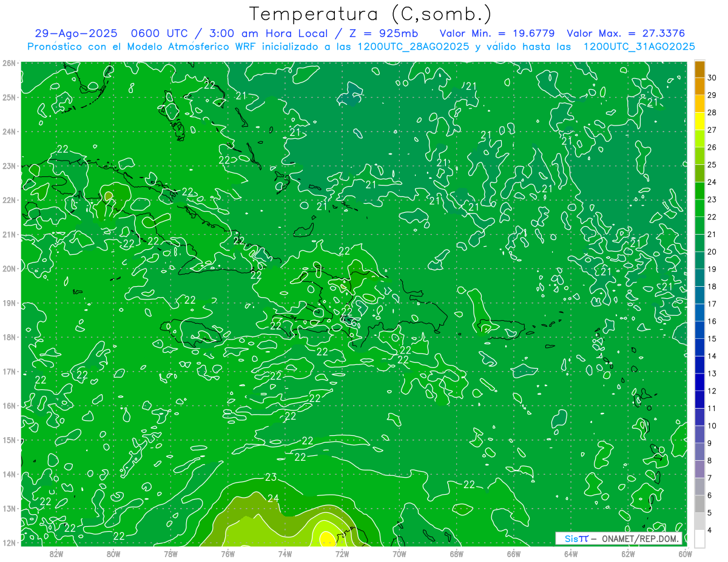Click the "13N" latitude axis label
Image resolution: width=728 pixels, height=562 pixels.
click(9, 509)
